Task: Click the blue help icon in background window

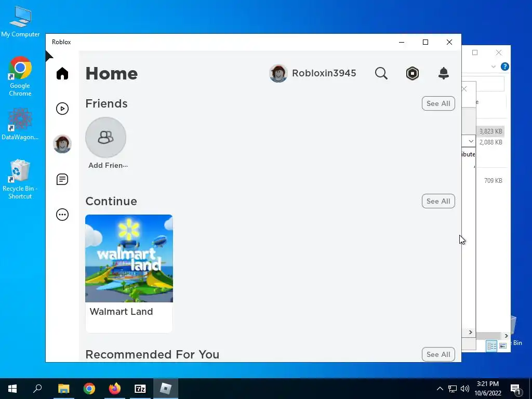Action: coord(504,66)
